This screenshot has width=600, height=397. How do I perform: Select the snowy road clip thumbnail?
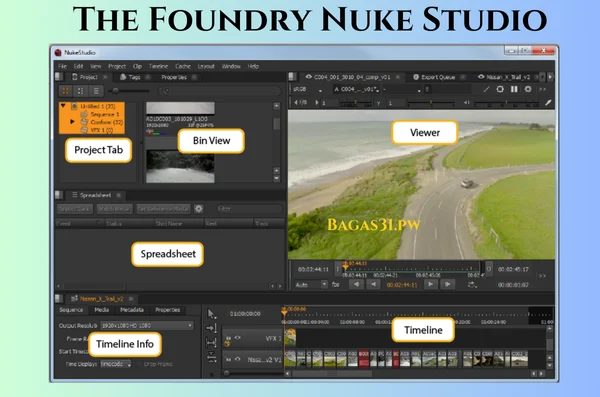[180, 166]
